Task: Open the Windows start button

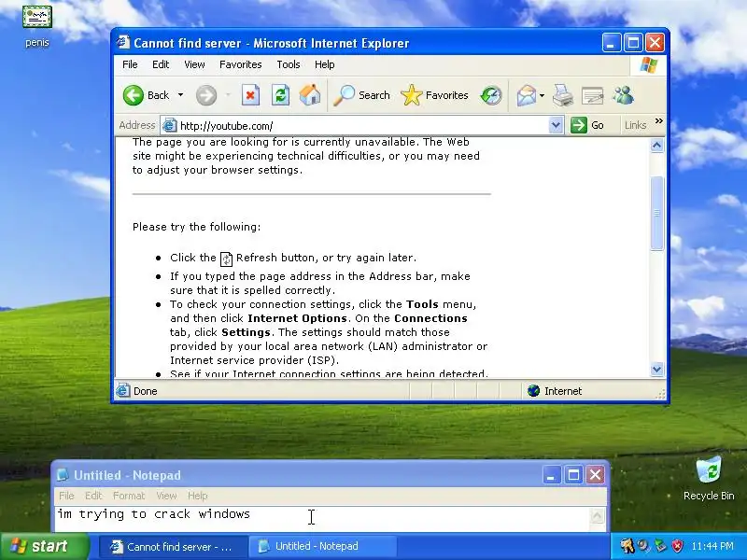Action: (x=45, y=546)
